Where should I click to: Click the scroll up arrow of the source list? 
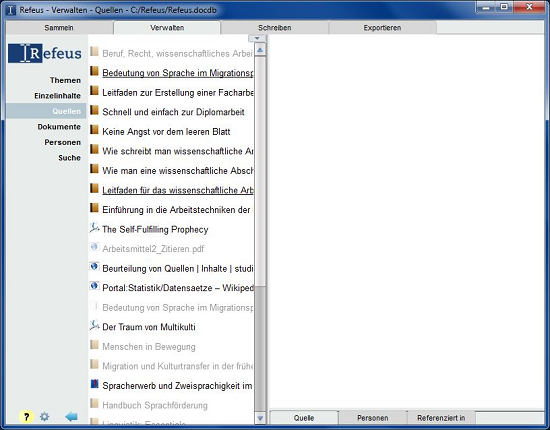[260, 50]
